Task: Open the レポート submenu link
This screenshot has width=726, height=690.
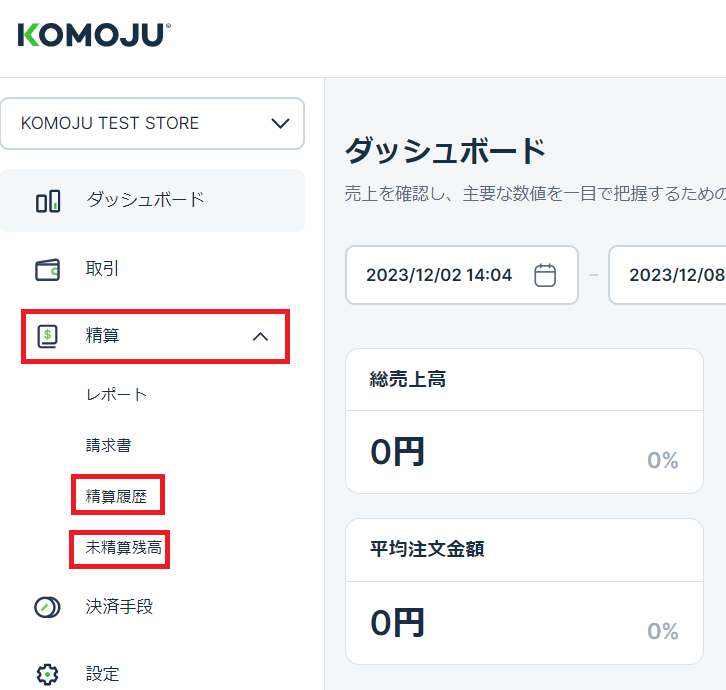Action: click(116, 395)
